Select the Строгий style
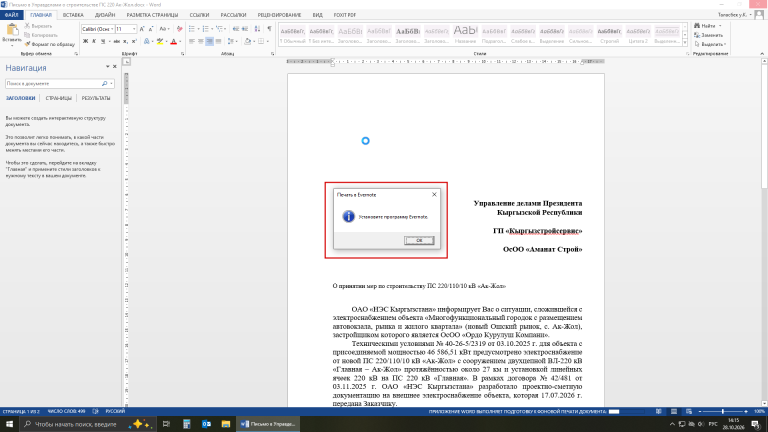768x432 pixels. click(609, 35)
